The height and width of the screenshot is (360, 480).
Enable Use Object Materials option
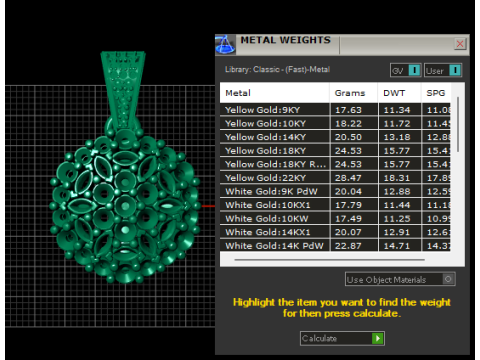click(400, 279)
